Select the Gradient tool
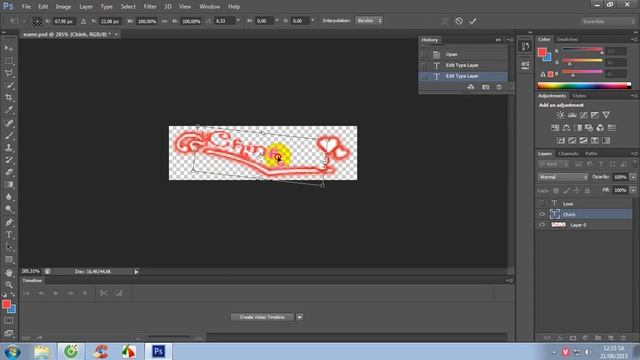 tap(9, 184)
